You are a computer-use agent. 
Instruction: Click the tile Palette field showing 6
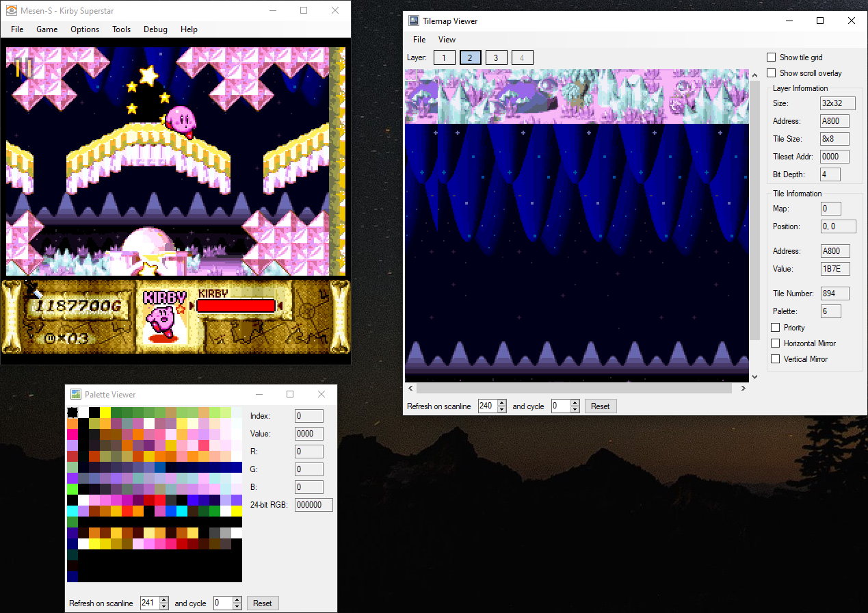click(830, 311)
